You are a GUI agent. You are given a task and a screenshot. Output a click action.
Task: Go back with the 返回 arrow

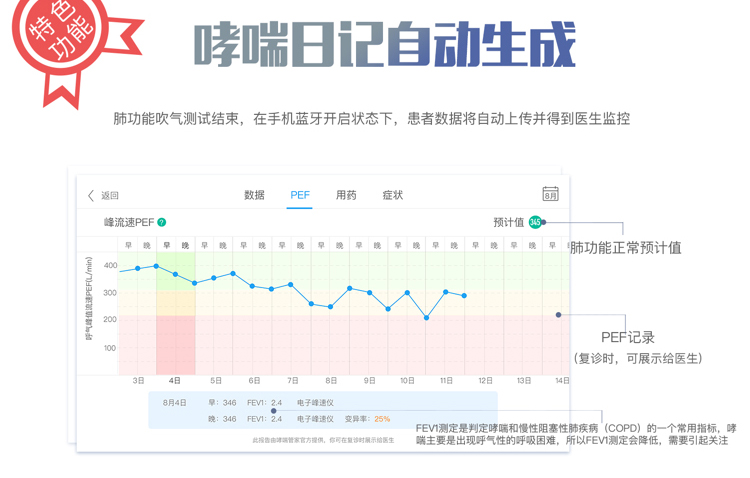91,196
